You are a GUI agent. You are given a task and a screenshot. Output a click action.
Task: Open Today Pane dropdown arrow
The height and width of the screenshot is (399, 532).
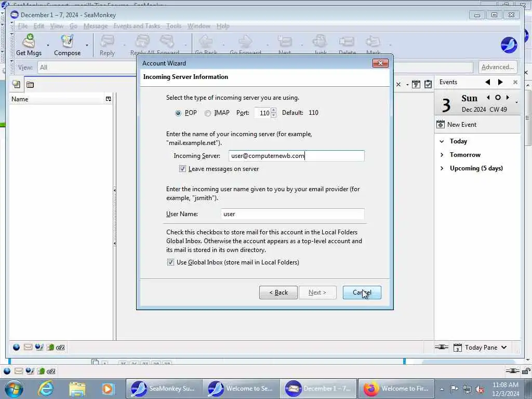(x=504, y=347)
